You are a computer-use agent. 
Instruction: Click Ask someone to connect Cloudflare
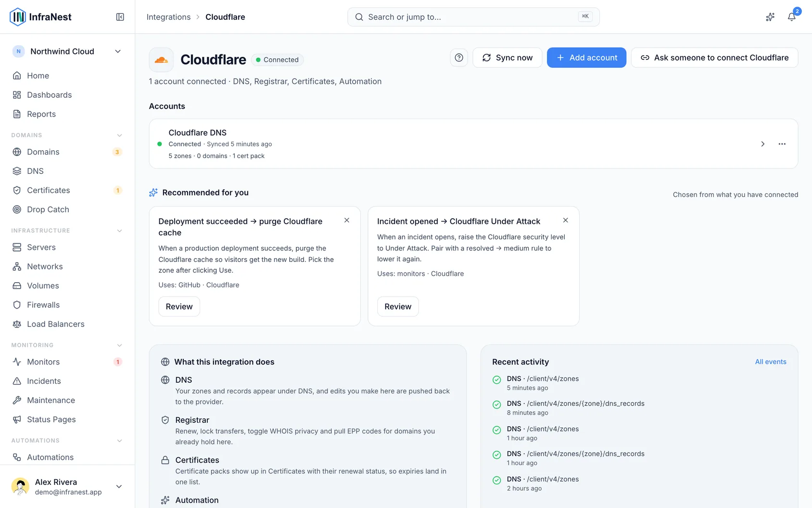[x=714, y=58]
